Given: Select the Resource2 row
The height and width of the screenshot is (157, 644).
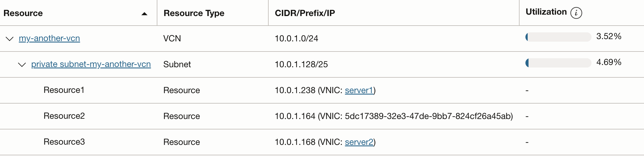Looking at the screenshot, I should 322,116.
